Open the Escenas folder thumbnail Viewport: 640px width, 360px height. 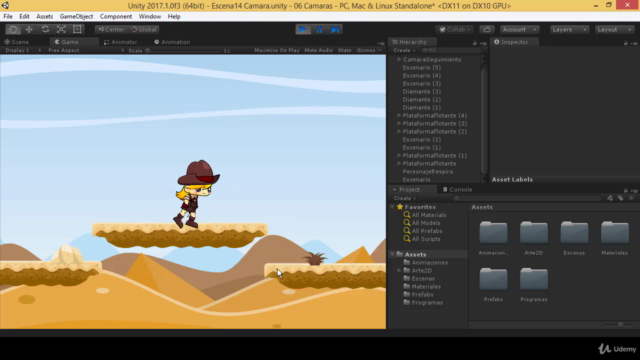(574, 233)
